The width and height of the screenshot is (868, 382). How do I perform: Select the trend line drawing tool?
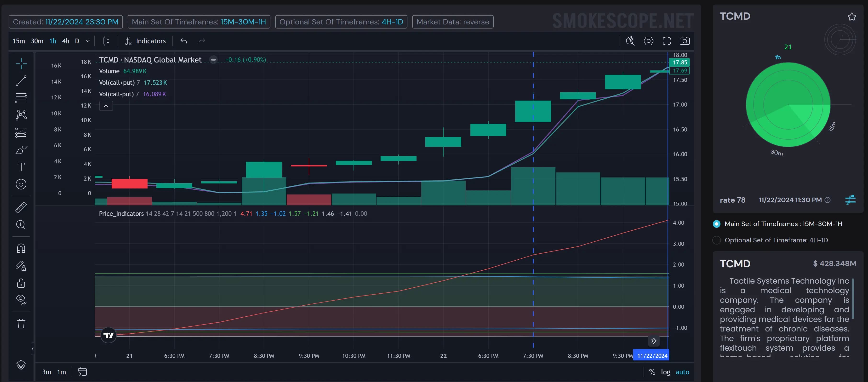pyautogui.click(x=21, y=80)
